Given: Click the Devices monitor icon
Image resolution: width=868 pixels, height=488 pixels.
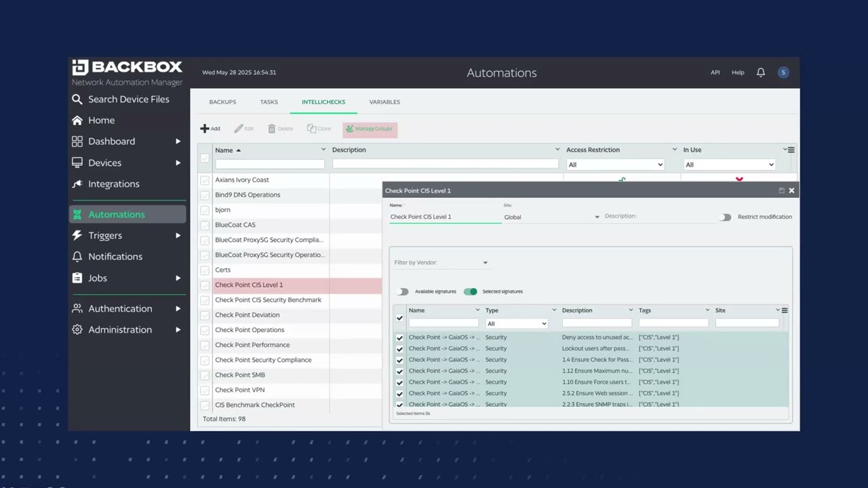Looking at the screenshot, I should click(x=77, y=163).
